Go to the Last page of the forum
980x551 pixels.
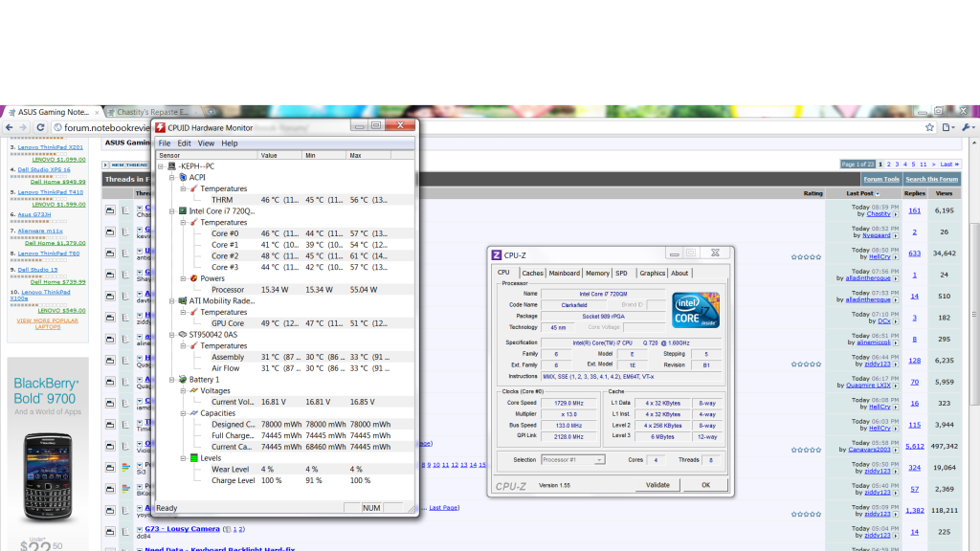[949, 165]
